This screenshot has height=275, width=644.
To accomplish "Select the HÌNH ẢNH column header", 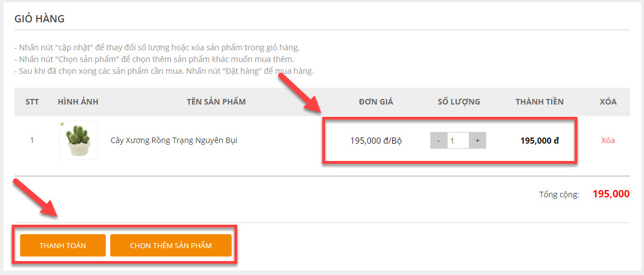I will tap(78, 102).
